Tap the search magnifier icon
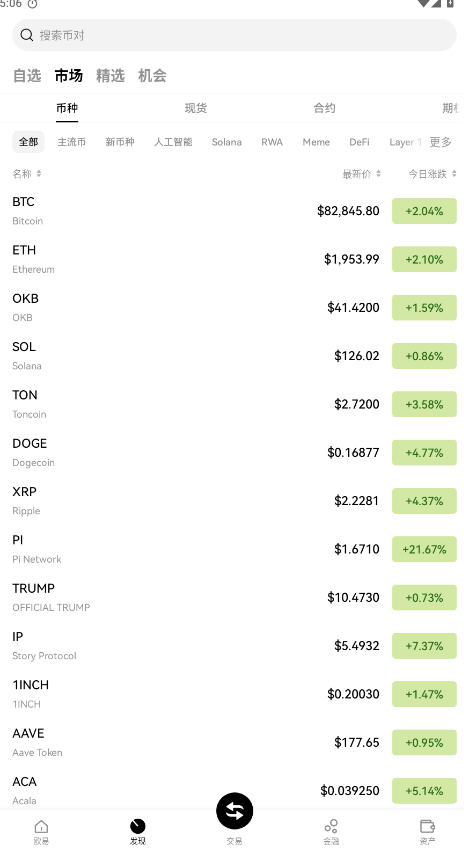The width and height of the screenshot is (464, 863). tap(26, 35)
